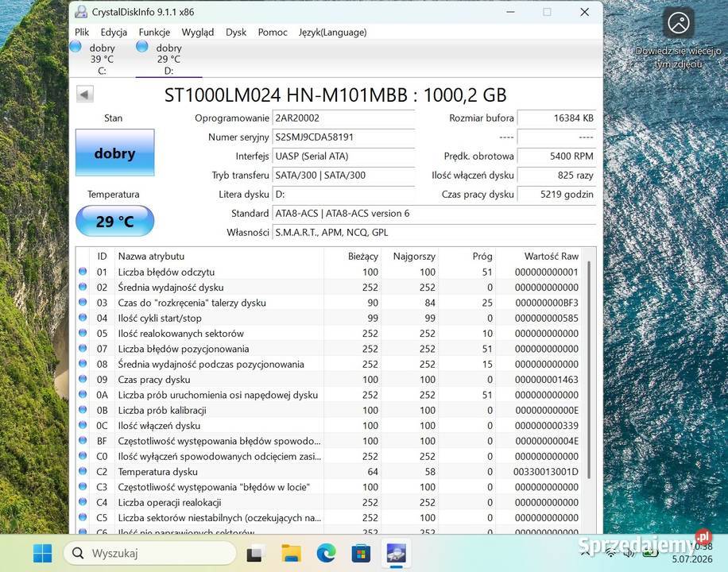Click the buffer size field 16384 KB

coord(556,118)
